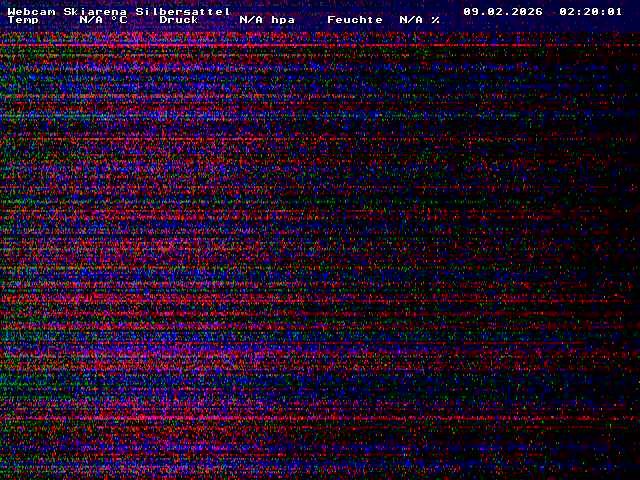Click the "N/A hpa" pressure value

[x=267, y=20]
